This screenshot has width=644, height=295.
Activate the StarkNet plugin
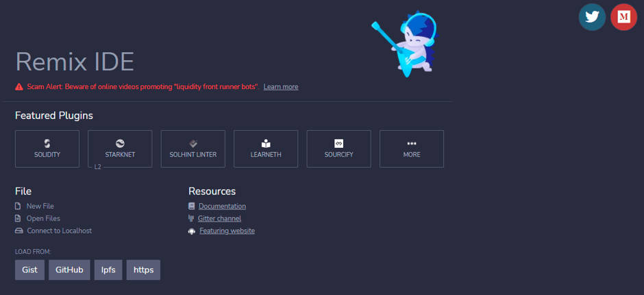coord(120,149)
